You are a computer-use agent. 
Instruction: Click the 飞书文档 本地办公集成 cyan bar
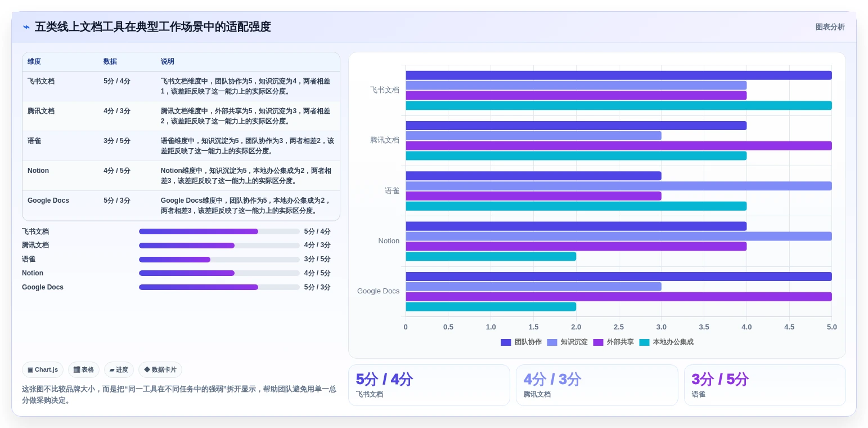(x=619, y=105)
